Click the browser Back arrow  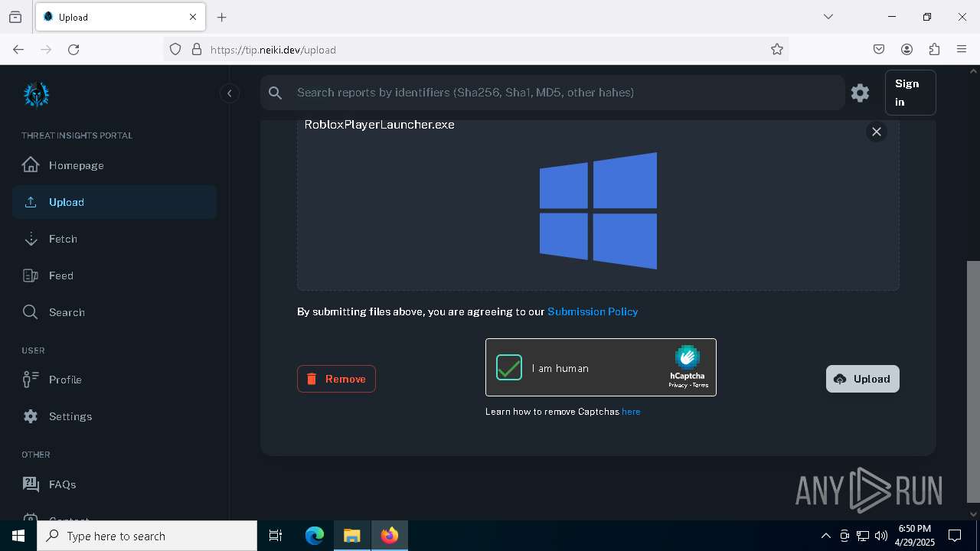pyautogui.click(x=18, y=49)
